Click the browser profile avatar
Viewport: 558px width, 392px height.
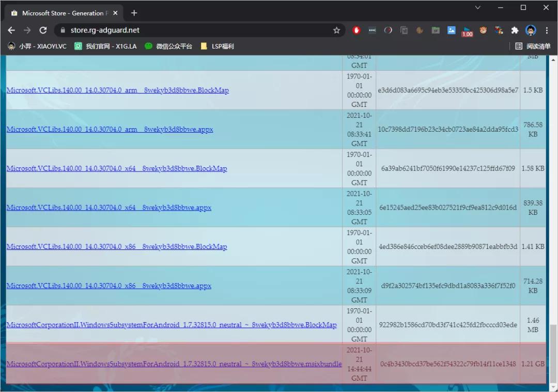click(x=530, y=30)
